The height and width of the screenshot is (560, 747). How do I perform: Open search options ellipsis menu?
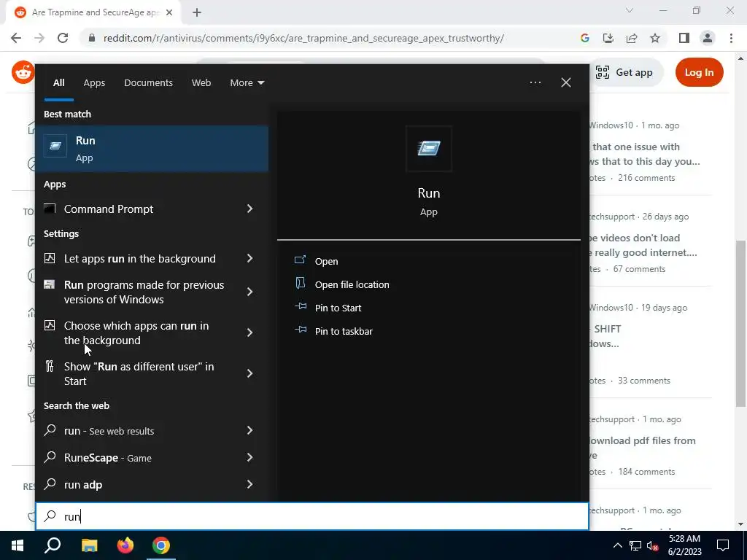coord(535,82)
